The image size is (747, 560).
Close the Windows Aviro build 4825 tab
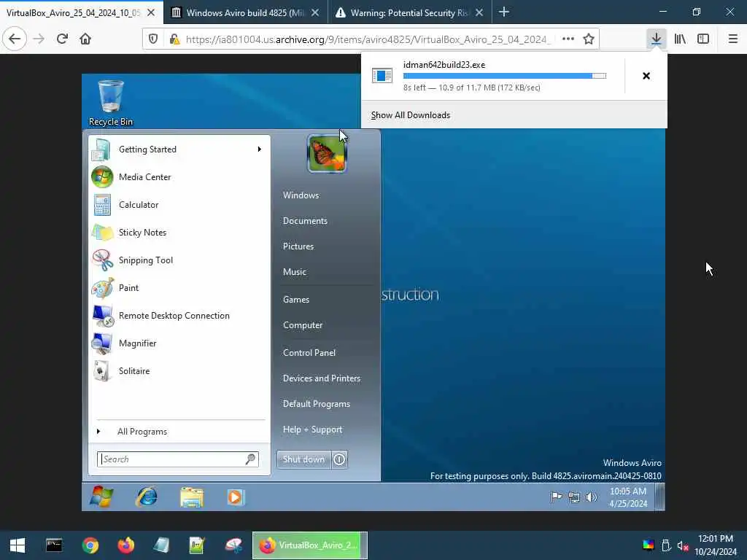click(x=315, y=12)
